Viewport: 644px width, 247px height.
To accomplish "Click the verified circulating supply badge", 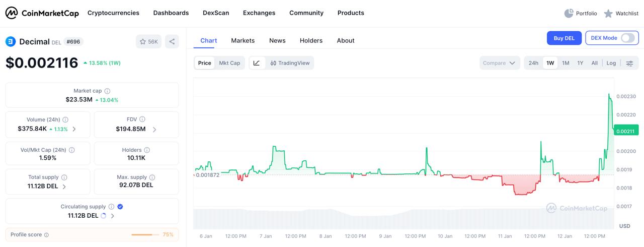I will point(120,207).
